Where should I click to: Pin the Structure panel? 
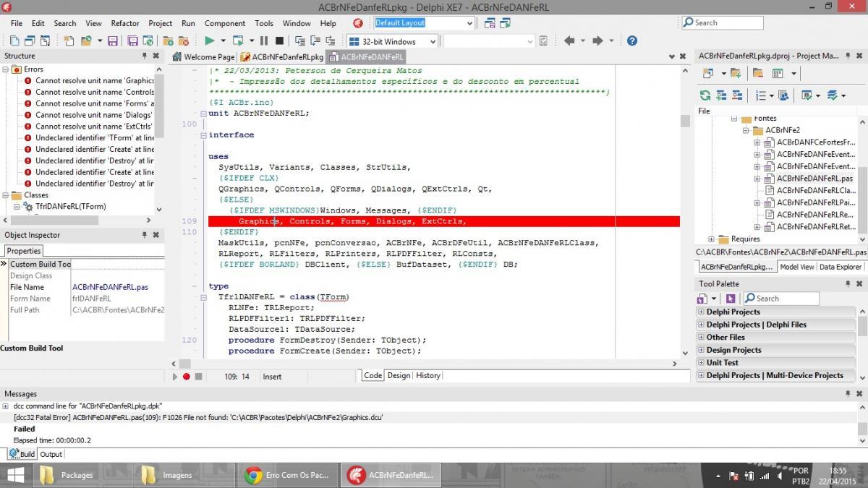point(145,56)
